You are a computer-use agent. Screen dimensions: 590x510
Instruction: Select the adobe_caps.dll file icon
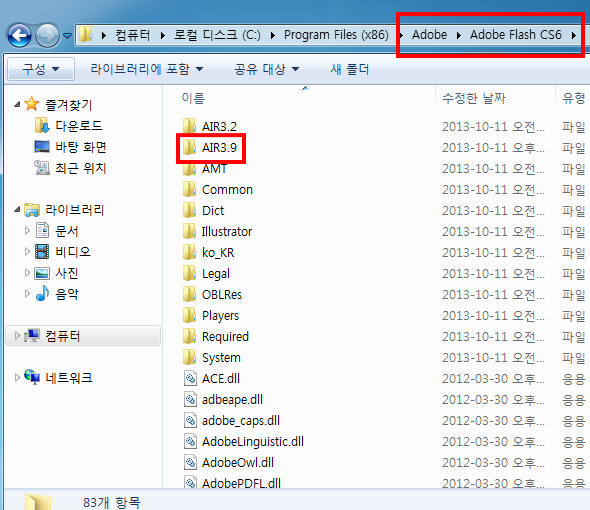click(x=190, y=420)
